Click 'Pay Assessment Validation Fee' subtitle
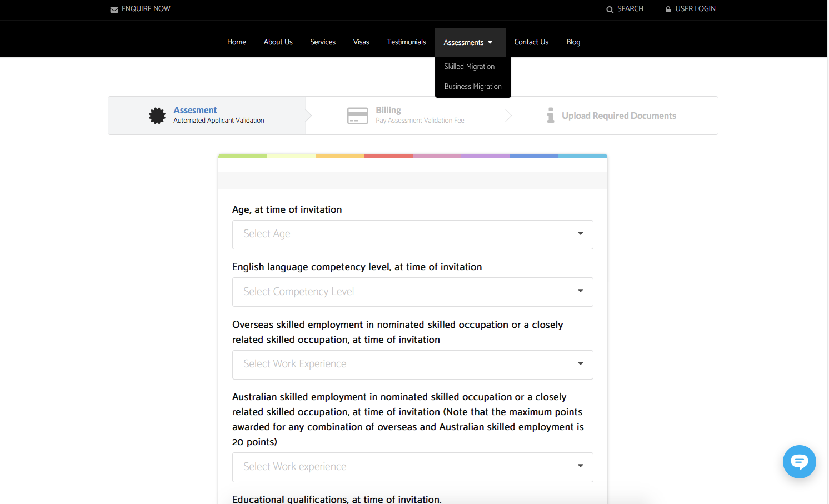 420,121
